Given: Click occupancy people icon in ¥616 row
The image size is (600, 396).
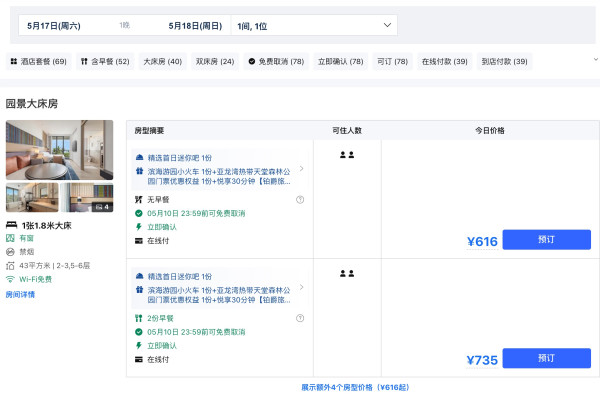Looking at the screenshot, I should 347,155.
